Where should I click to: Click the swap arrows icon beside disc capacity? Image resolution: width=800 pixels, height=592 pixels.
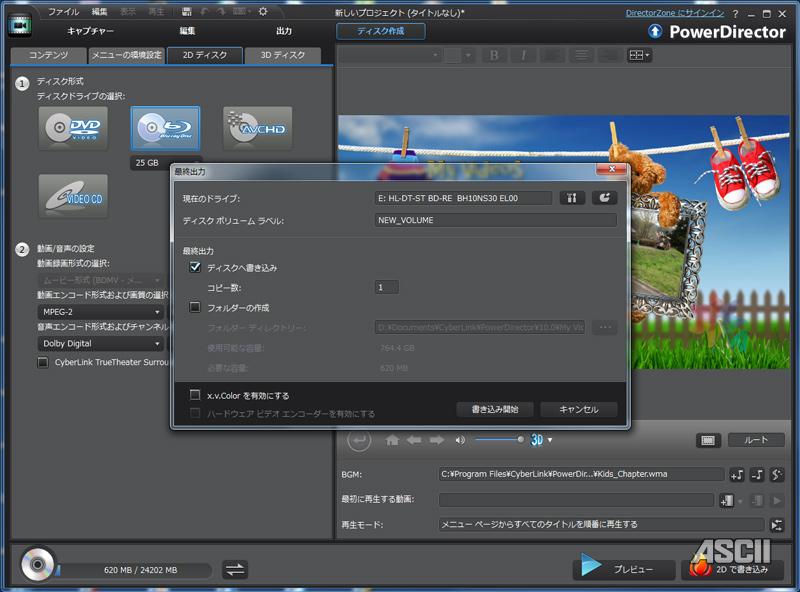[235, 569]
